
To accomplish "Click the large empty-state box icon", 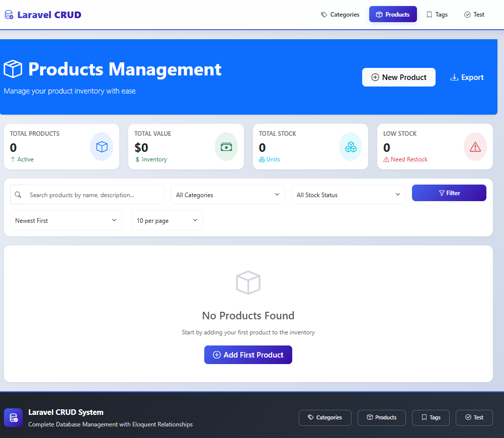I will click(248, 283).
